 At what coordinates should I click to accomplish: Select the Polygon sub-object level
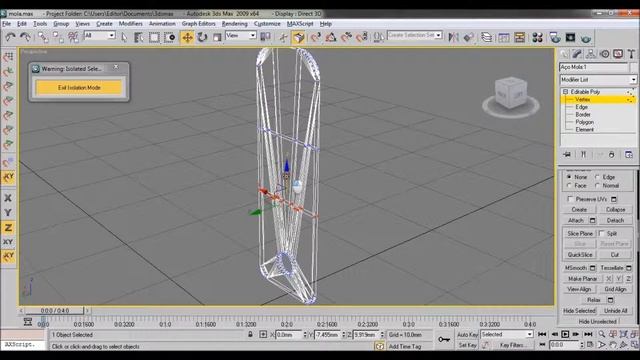584,122
